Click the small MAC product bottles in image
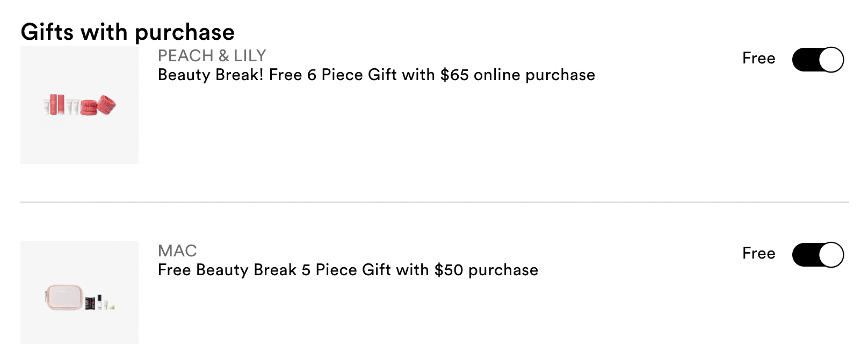This screenshot has height=344, width=868. pyautogui.click(x=100, y=301)
